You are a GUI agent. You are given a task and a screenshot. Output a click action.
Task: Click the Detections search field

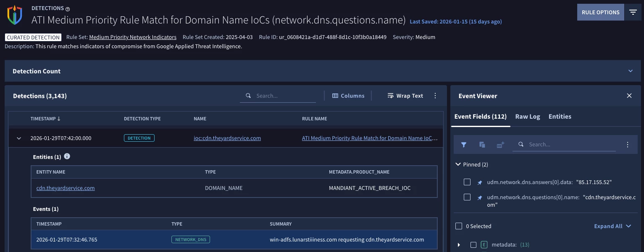click(x=278, y=96)
